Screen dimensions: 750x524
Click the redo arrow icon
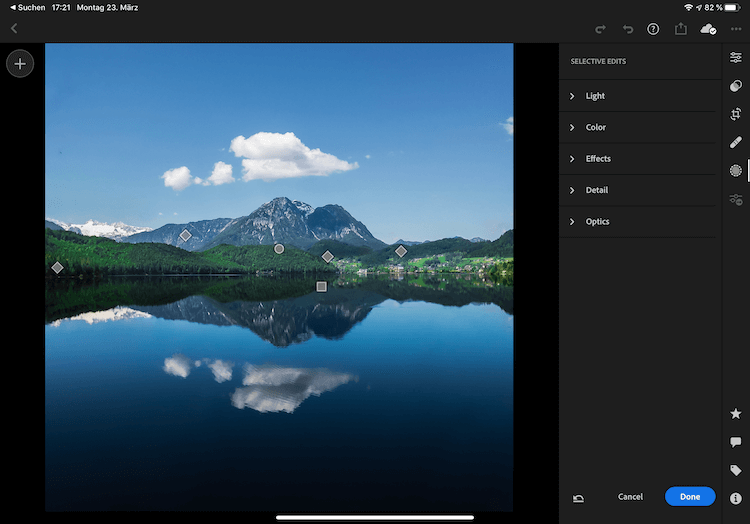pyautogui.click(x=600, y=30)
